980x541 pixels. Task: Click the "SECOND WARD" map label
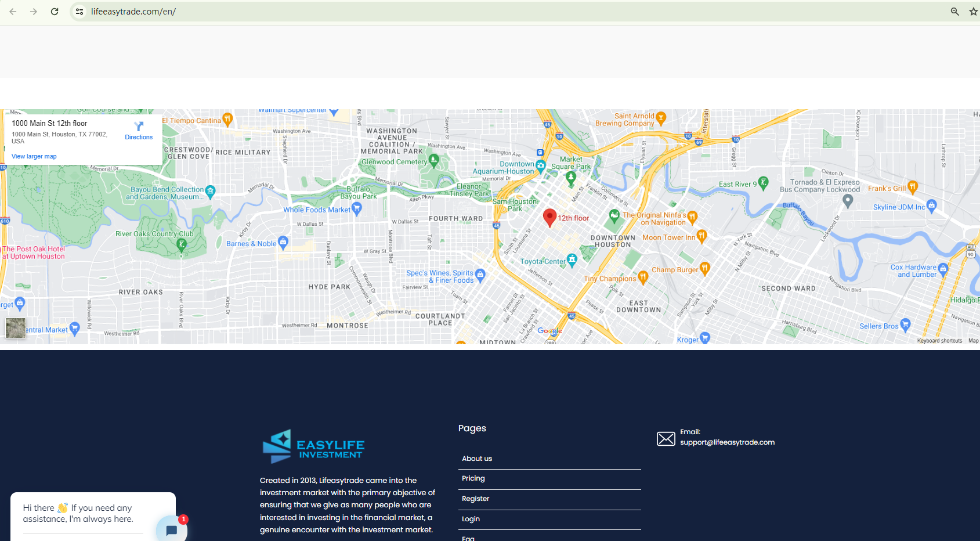(789, 288)
